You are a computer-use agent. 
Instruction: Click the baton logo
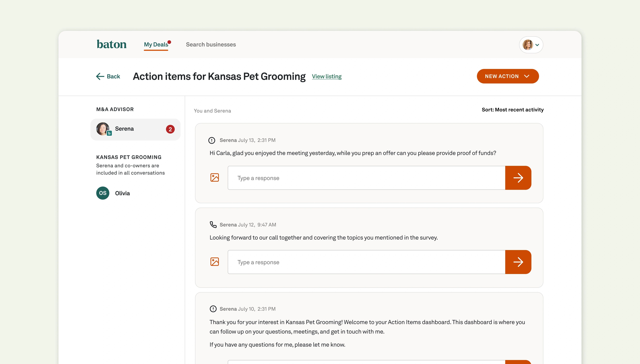coord(112,45)
